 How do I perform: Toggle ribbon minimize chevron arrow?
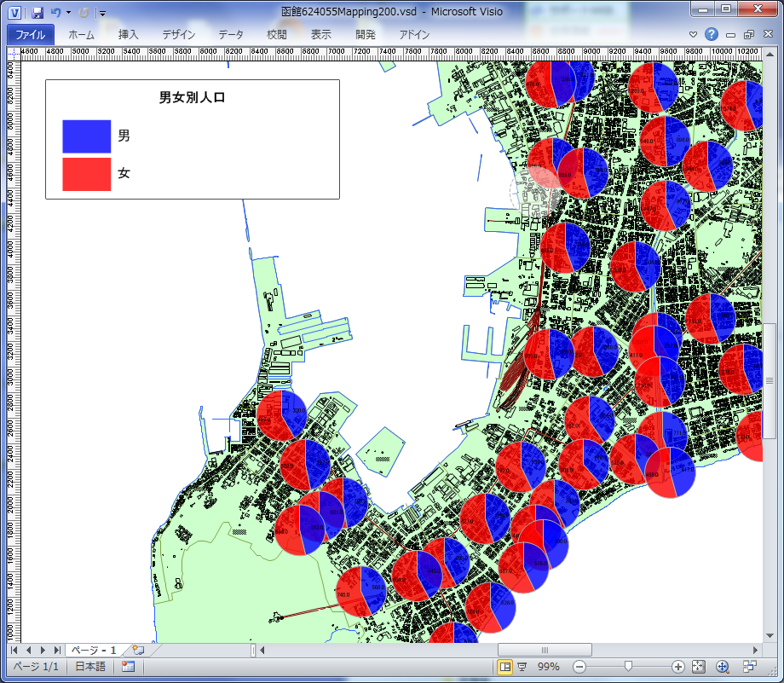click(694, 35)
